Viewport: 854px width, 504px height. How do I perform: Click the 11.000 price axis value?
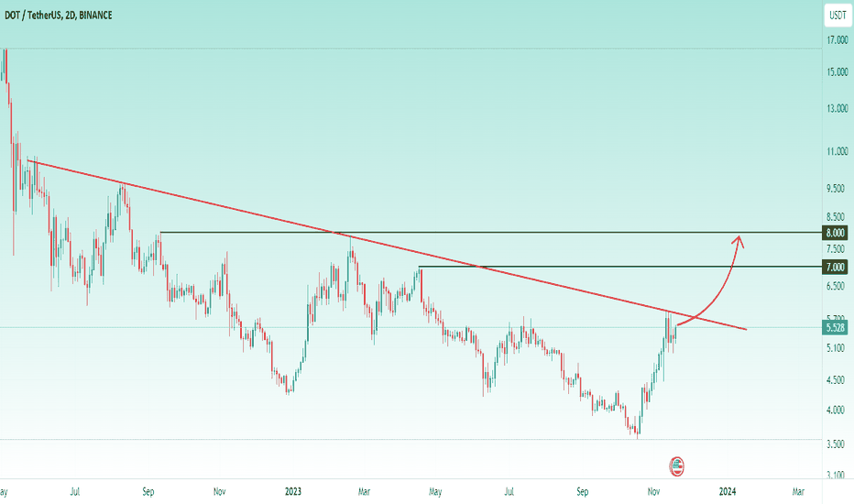tap(838, 151)
